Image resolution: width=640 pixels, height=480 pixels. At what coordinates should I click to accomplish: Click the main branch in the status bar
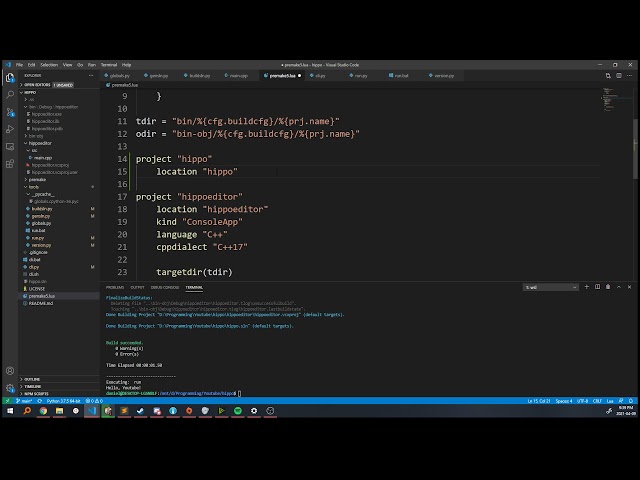coord(24,401)
